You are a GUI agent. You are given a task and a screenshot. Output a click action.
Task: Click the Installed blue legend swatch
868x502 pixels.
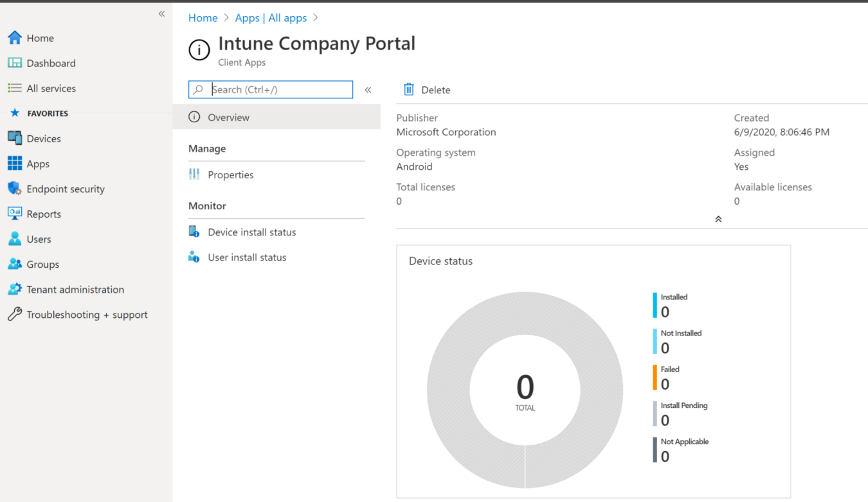point(655,306)
